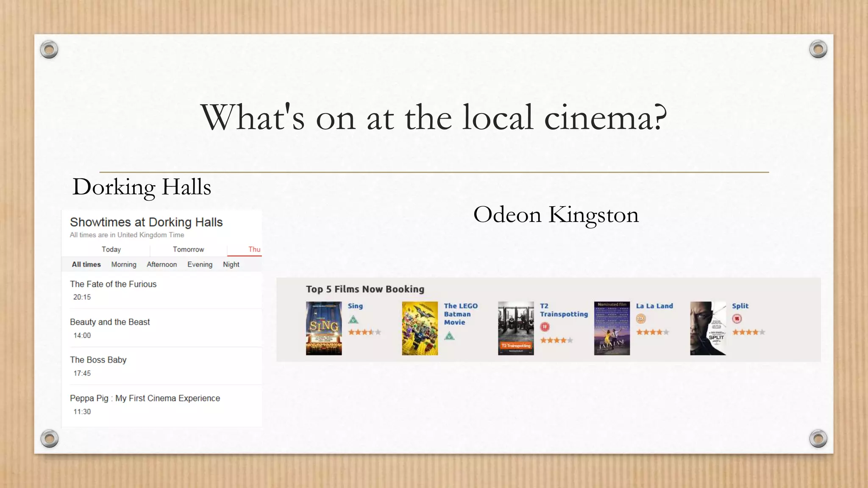Select the Today tab
Screen dimensions: 868x488
[111, 250]
